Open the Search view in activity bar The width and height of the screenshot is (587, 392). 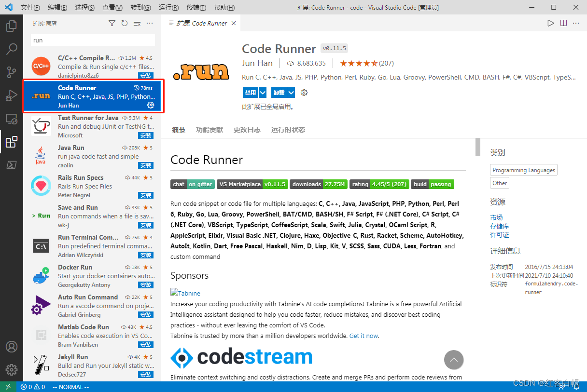pos(12,49)
